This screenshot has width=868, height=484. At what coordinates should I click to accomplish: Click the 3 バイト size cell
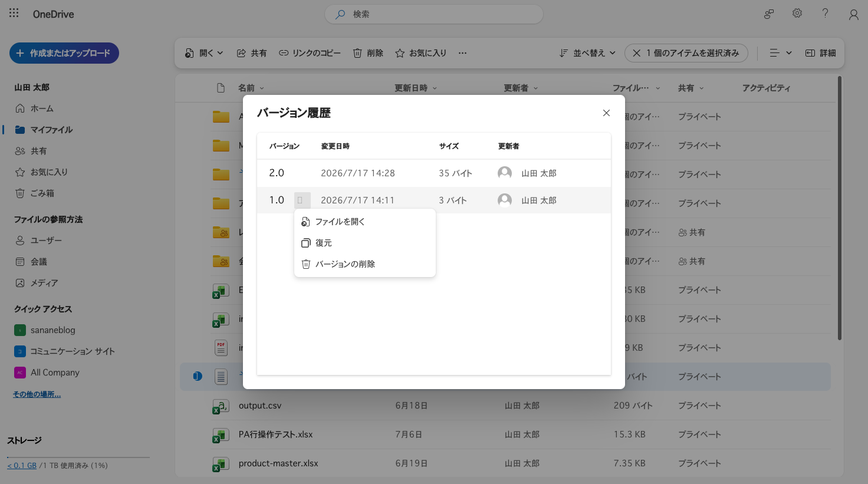[453, 200]
